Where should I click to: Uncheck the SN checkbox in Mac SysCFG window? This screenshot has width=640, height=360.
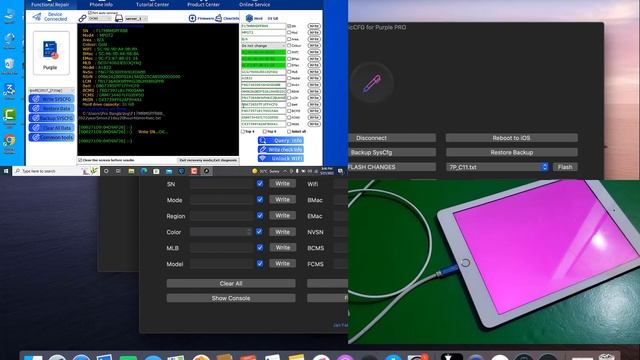(260, 184)
